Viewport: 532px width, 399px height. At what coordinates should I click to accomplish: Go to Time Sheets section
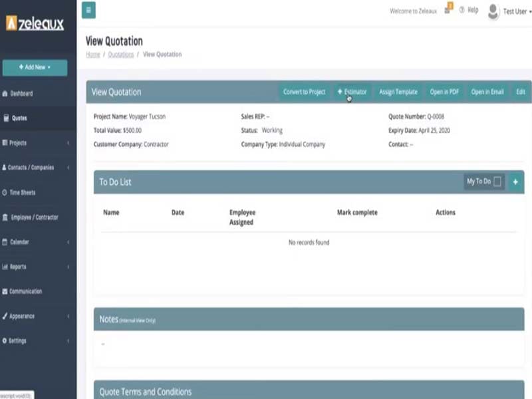23,193
